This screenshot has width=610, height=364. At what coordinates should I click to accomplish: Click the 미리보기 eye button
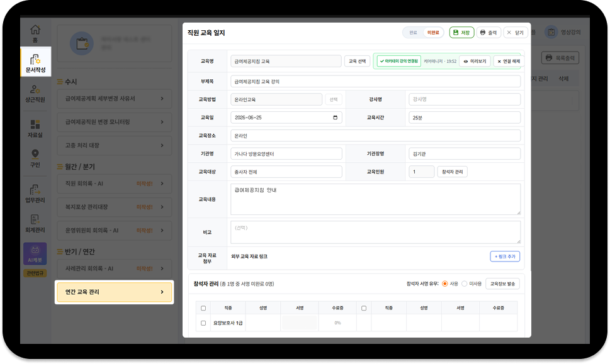[475, 62]
